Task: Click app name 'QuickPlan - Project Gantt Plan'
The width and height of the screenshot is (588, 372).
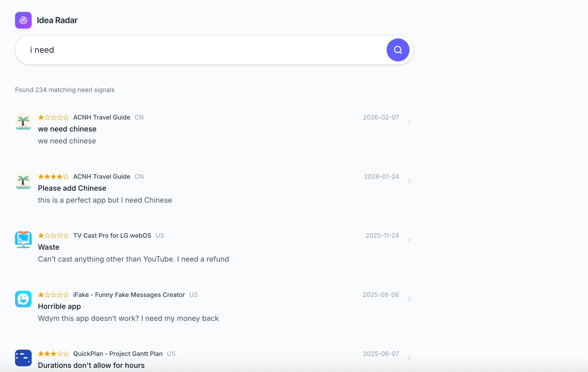Action: pos(118,354)
